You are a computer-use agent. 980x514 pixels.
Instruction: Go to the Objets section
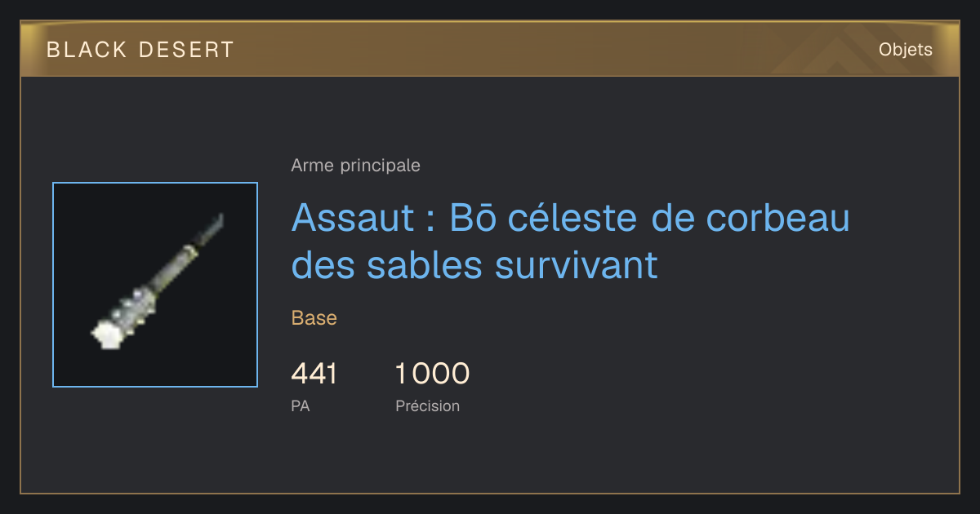(906, 50)
